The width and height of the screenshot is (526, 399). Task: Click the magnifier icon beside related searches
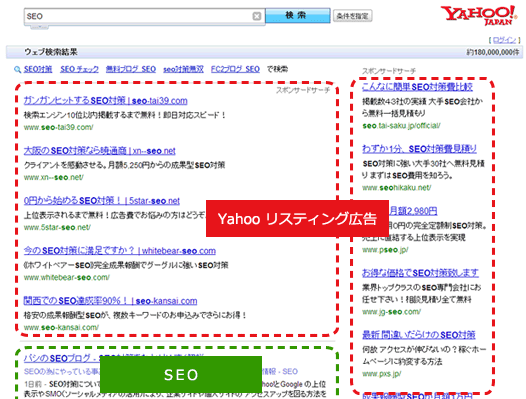click(x=17, y=70)
